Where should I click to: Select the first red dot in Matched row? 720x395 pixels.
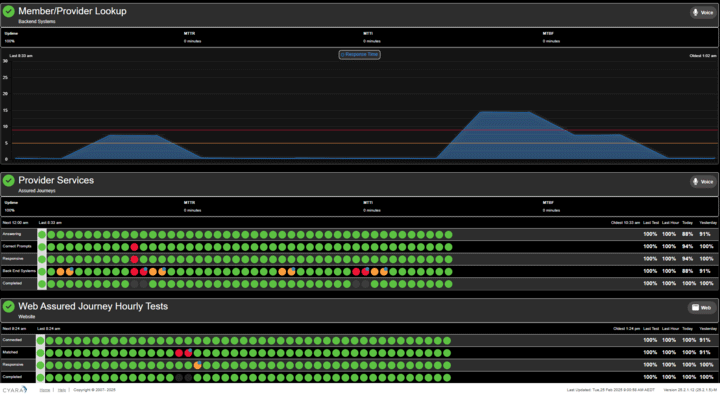click(179, 353)
